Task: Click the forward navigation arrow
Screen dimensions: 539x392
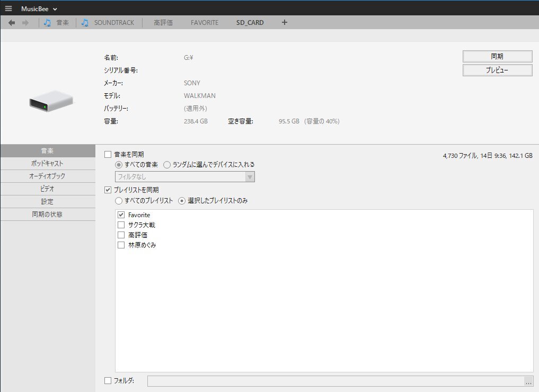Action: coord(25,23)
